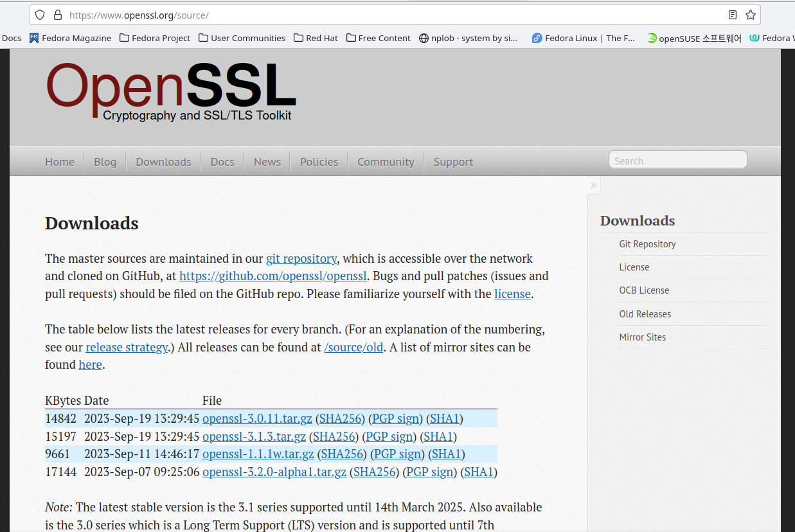Image resolution: width=795 pixels, height=532 pixels.
Task: Download openssl-3.1.3.tar.gz
Action: point(254,437)
